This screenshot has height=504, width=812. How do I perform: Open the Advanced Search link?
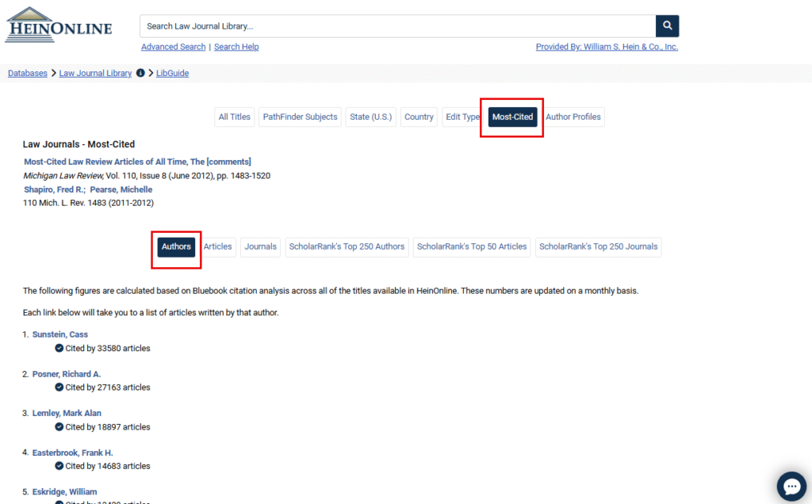point(173,47)
